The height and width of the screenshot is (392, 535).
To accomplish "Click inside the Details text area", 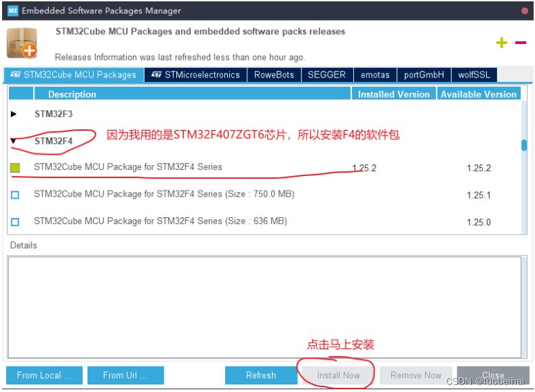I will [264, 307].
